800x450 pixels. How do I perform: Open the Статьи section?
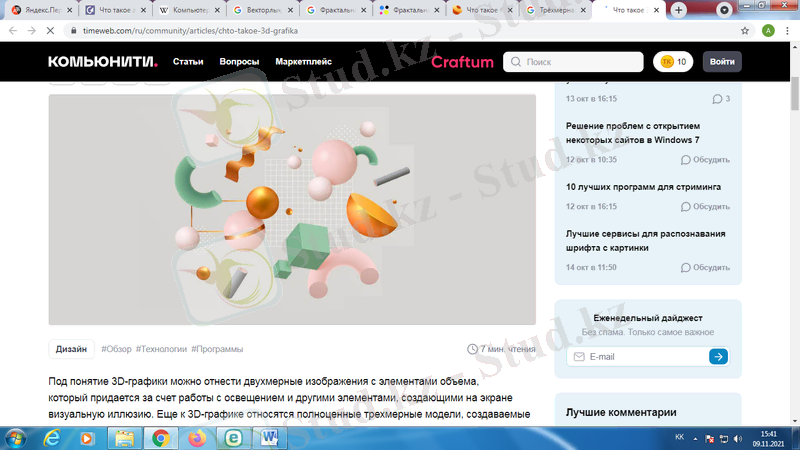pos(188,62)
